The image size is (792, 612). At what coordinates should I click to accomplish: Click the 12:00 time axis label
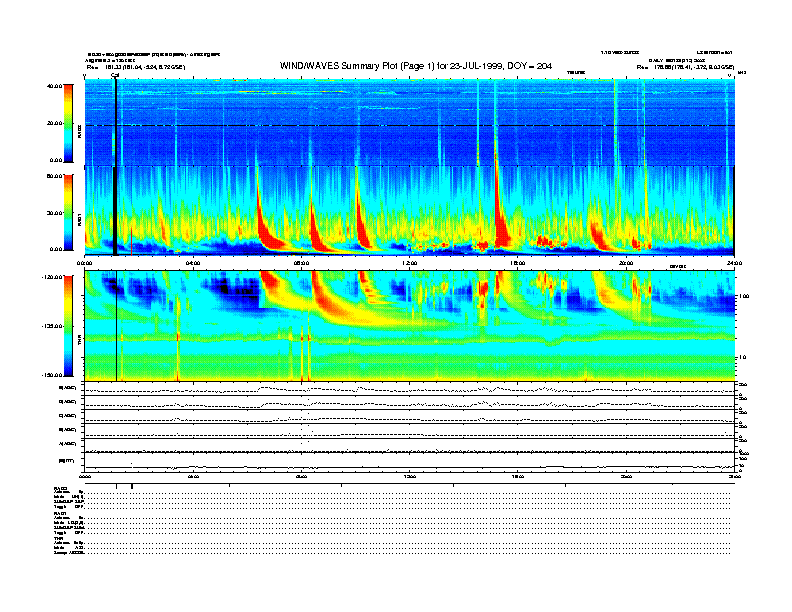tap(409, 263)
